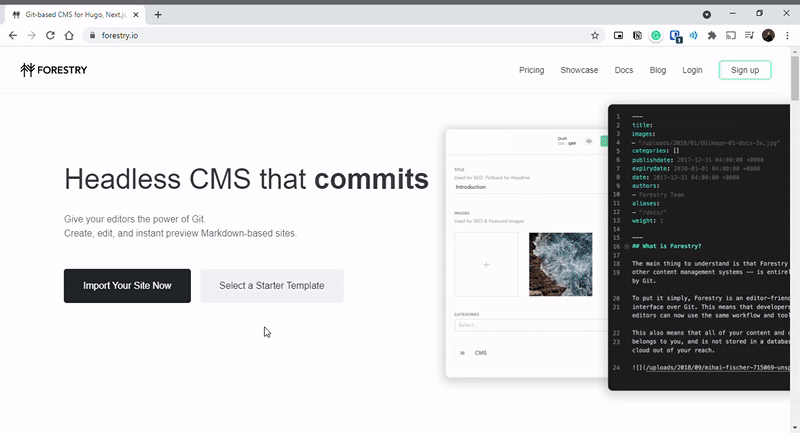Reload the forestry.io page
800x433 pixels.
50,35
